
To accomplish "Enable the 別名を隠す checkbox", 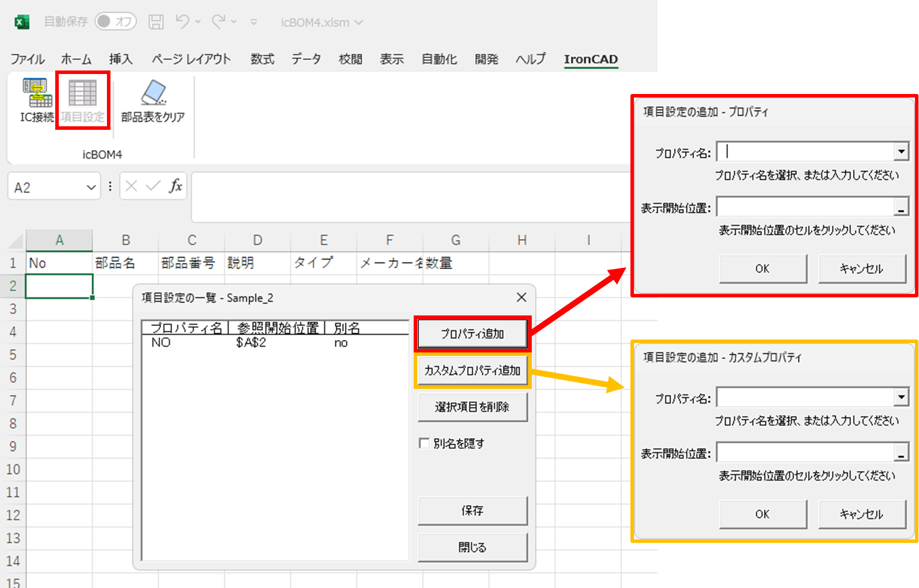I will click(x=425, y=443).
